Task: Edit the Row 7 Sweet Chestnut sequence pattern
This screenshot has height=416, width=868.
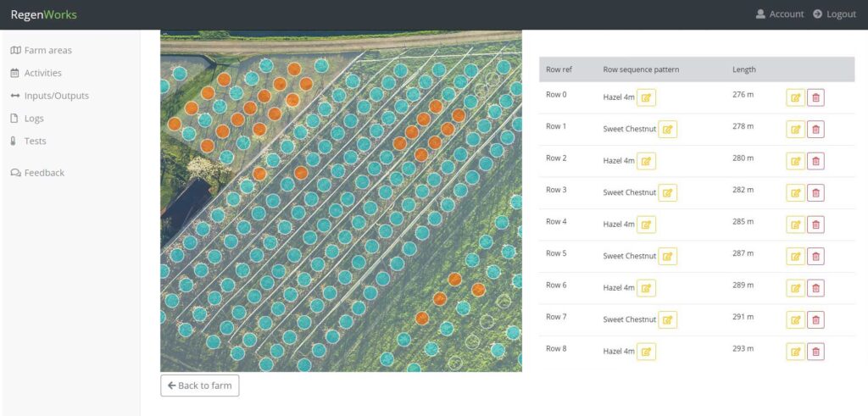Action: [x=668, y=319]
